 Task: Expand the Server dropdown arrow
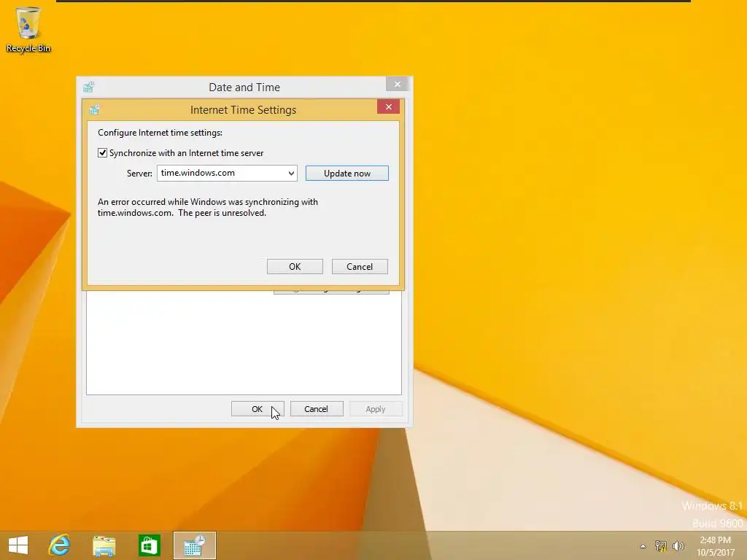(x=291, y=174)
